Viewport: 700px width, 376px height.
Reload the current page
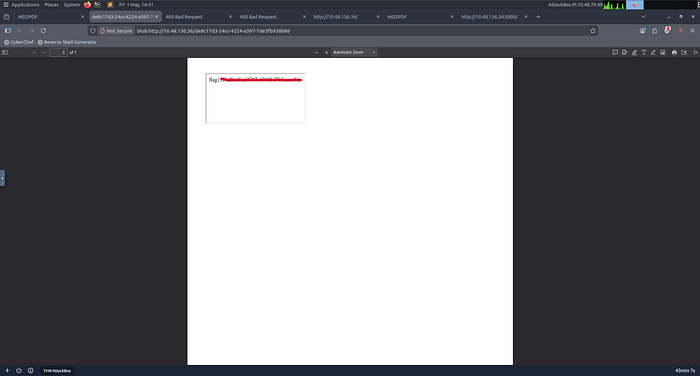43,31
